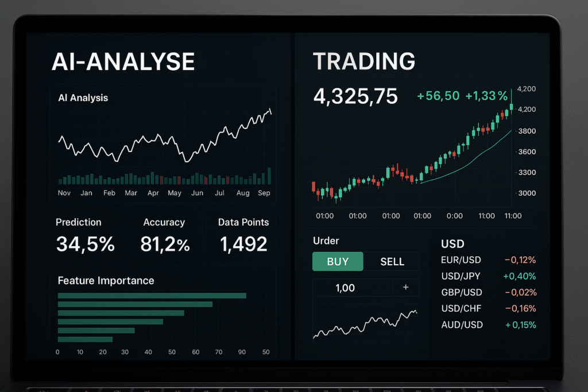This screenshot has width=588, height=392.
Task: Open the TRADING panel heading
Action: (363, 61)
